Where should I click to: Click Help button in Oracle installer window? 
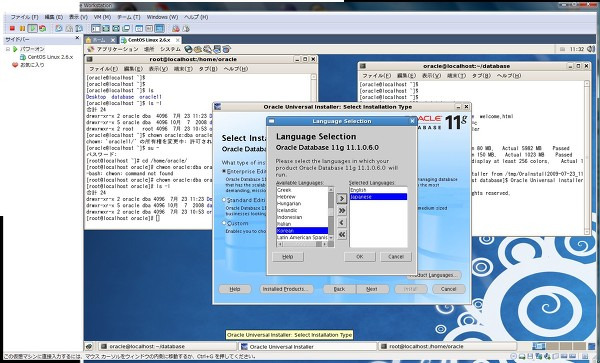coord(235,289)
